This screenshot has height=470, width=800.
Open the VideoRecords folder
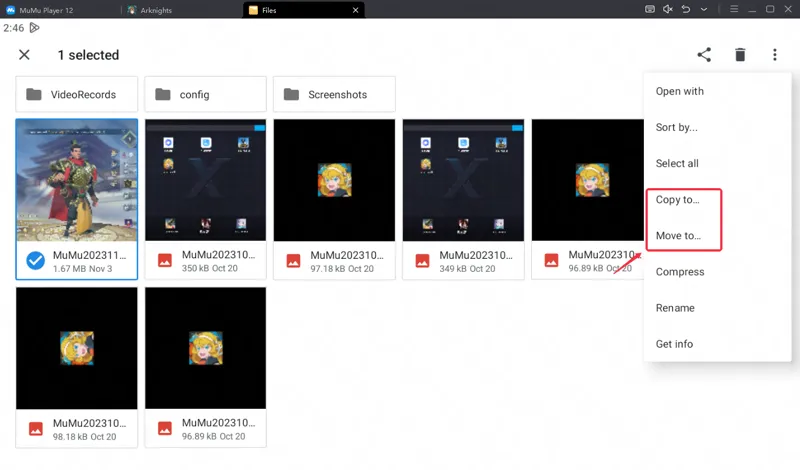(77, 94)
